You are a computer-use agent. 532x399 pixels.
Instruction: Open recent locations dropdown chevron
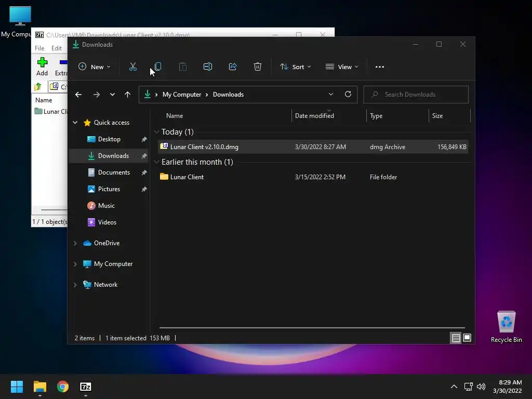(x=112, y=95)
